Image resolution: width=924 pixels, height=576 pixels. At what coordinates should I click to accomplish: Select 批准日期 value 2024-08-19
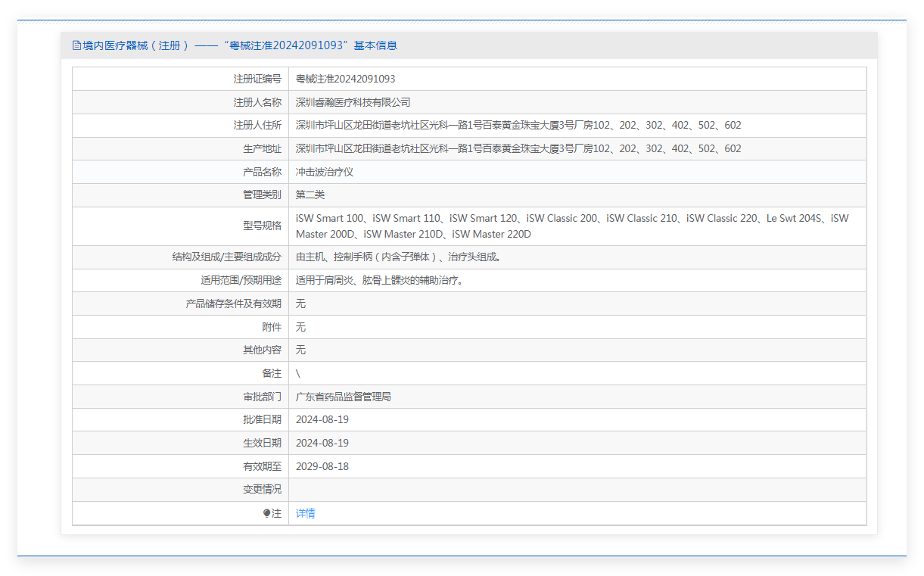(x=322, y=419)
